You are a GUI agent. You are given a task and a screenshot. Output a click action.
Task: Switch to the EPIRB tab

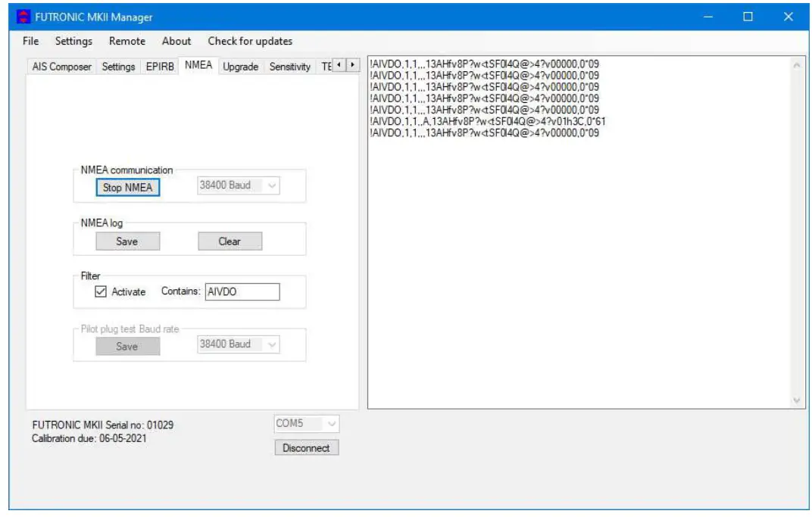click(160, 67)
